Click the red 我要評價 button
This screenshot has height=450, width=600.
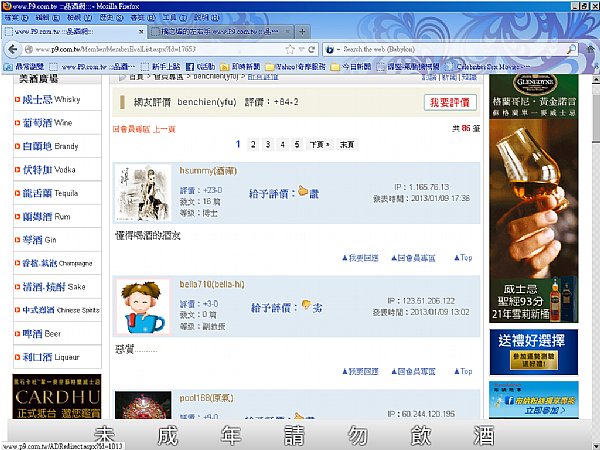pos(450,102)
